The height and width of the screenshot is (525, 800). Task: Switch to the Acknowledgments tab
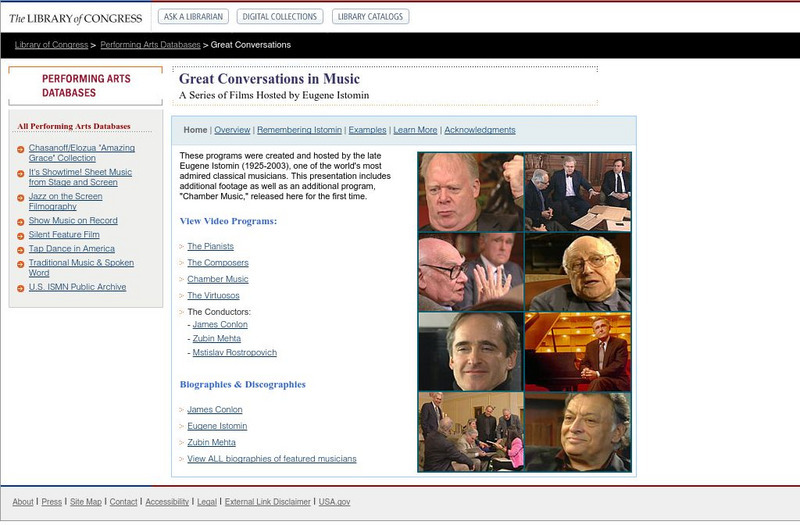point(480,130)
